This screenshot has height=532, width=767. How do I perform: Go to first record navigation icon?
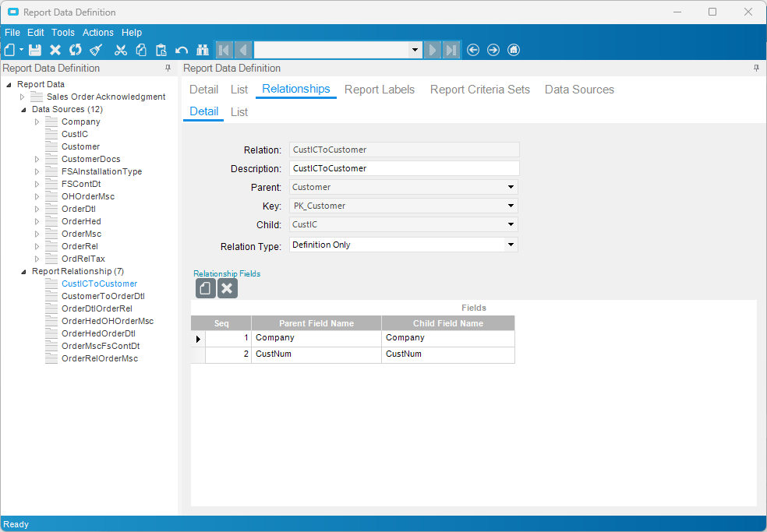coord(224,50)
